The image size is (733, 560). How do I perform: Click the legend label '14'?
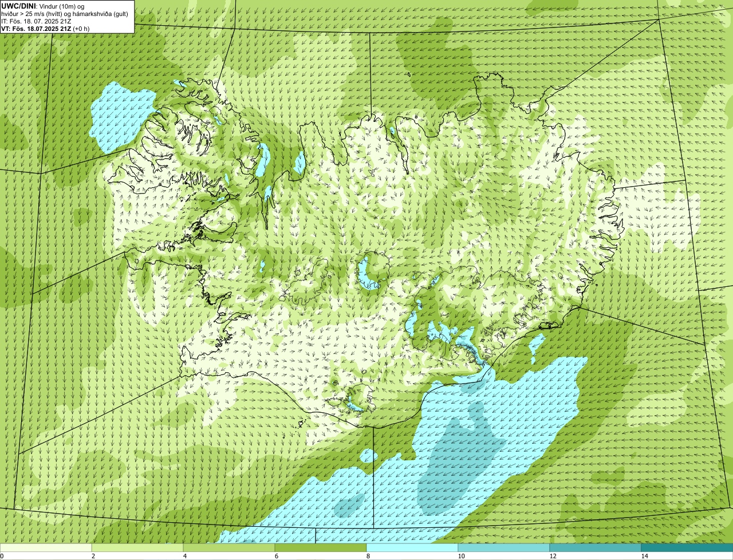click(644, 556)
